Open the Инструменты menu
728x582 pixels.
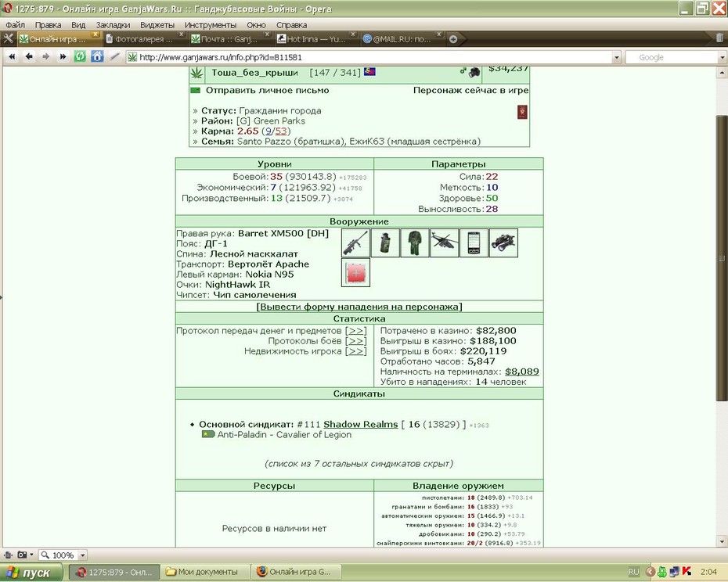(211, 25)
